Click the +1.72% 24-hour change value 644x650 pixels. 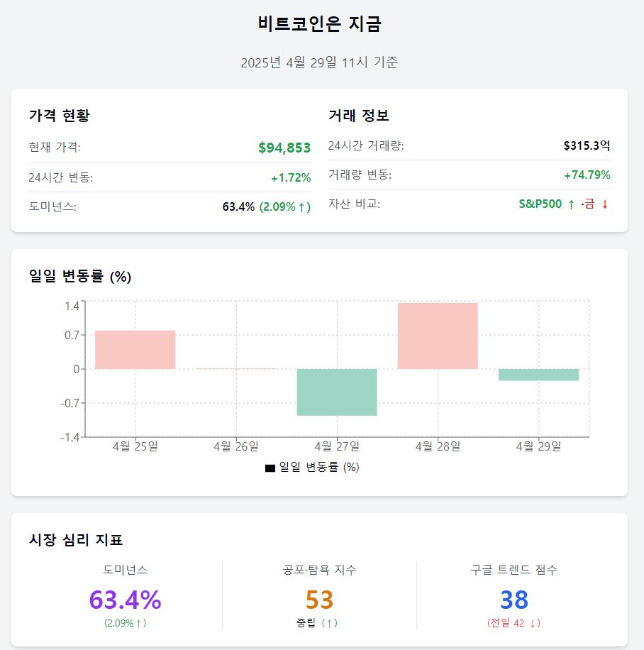pyautogui.click(x=291, y=177)
